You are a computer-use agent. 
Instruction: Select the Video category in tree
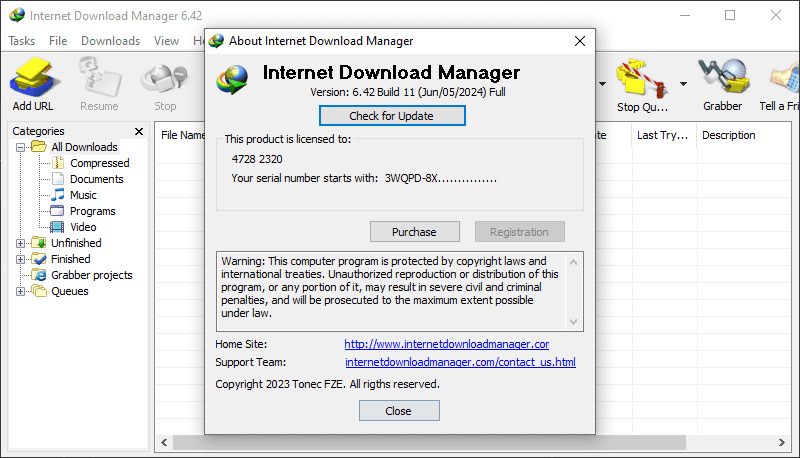pyautogui.click(x=83, y=227)
